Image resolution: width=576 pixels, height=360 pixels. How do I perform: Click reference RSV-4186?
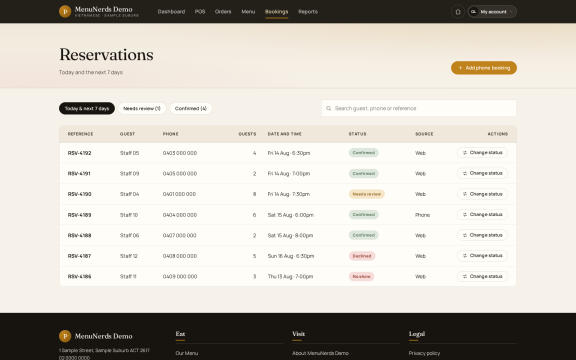pos(79,277)
